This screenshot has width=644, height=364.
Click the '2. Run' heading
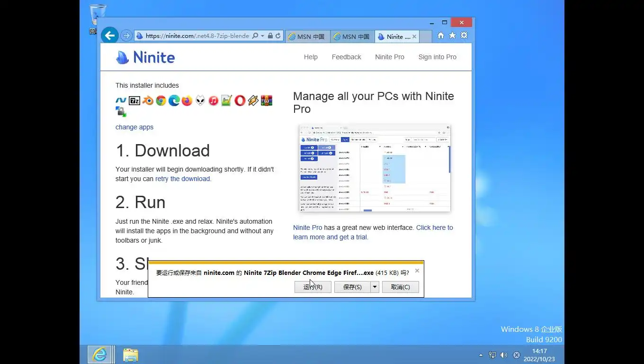point(141,202)
